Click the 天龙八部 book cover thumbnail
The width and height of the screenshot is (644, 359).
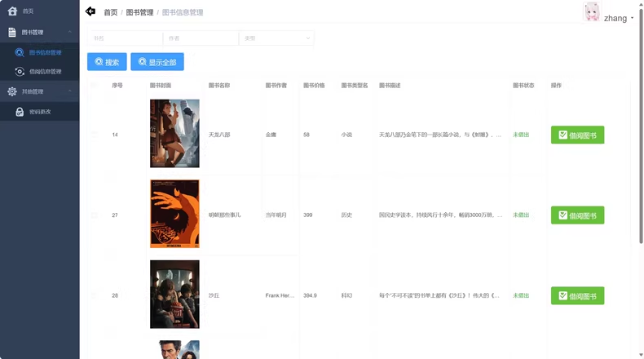(x=174, y=133)
